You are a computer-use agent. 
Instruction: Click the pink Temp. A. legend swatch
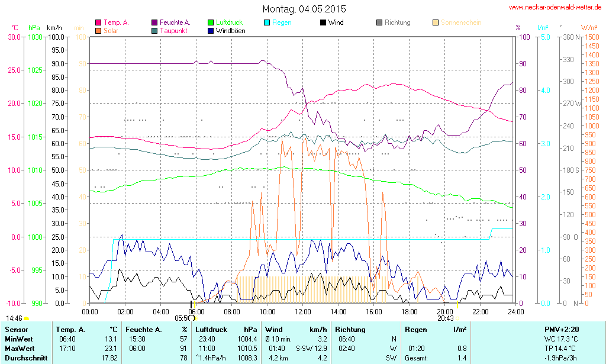98,22
